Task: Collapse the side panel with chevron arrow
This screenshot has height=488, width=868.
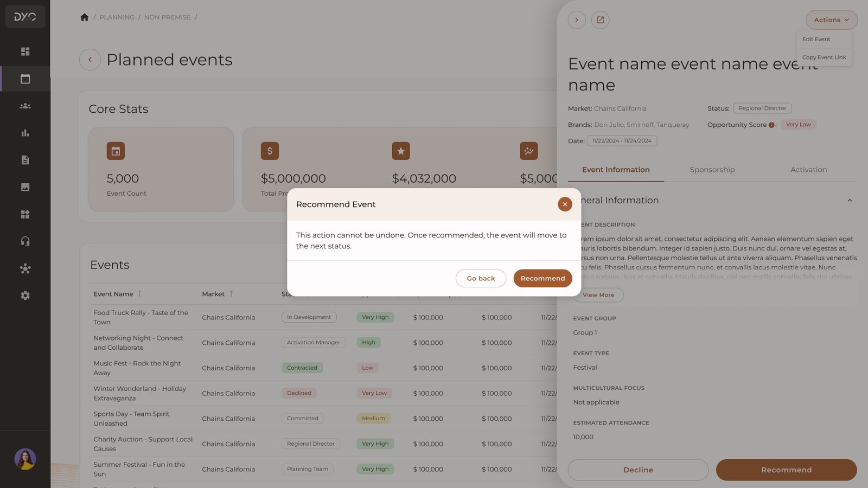Action: pos(577,20)
